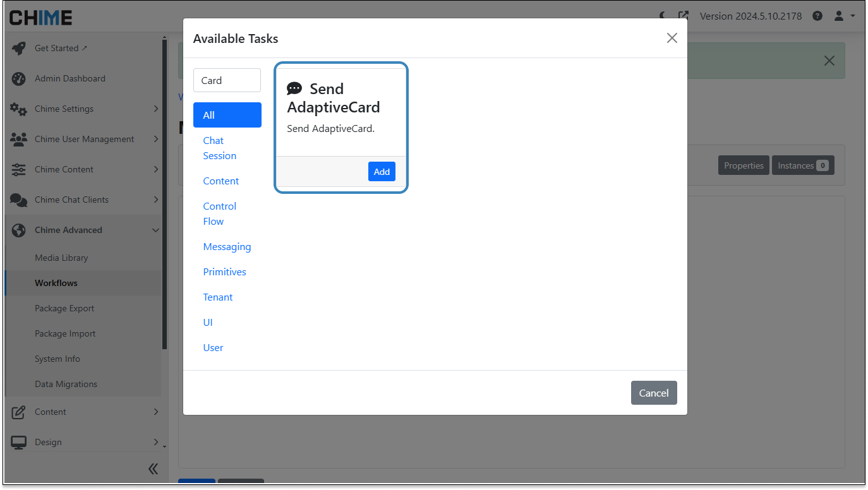
Task: Dismiss the green alert banner
Action: coord(829,61)
